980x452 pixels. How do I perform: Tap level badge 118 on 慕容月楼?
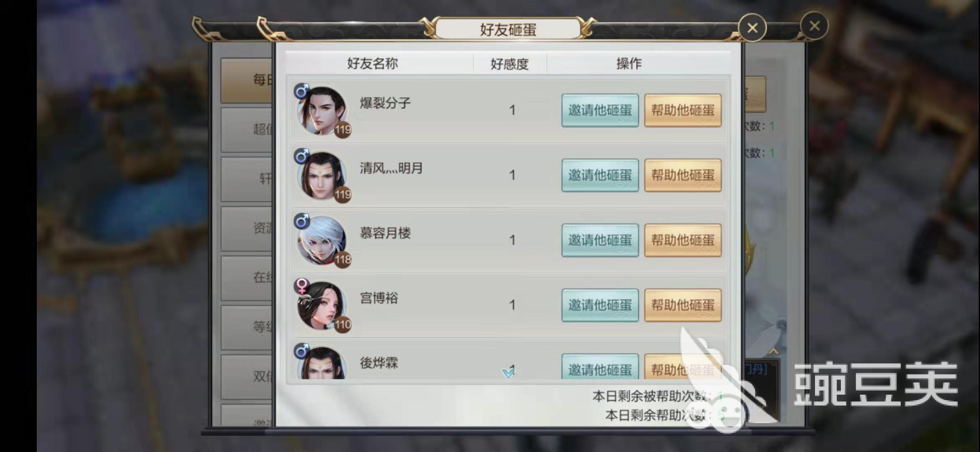click(x=343, y=259)
